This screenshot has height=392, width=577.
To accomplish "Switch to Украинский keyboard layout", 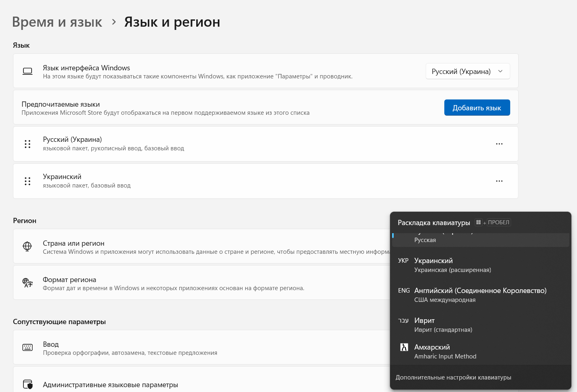I will click(x=481, y=265).
